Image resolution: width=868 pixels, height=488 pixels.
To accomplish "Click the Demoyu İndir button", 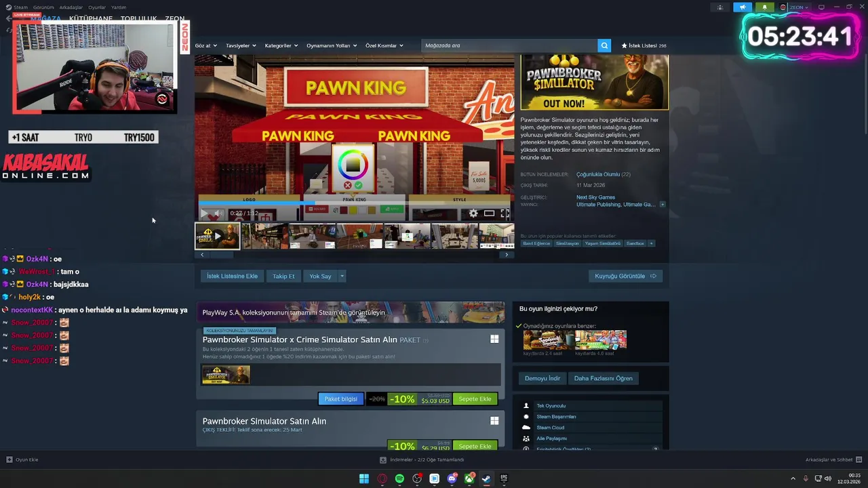I will coord(542,378).
